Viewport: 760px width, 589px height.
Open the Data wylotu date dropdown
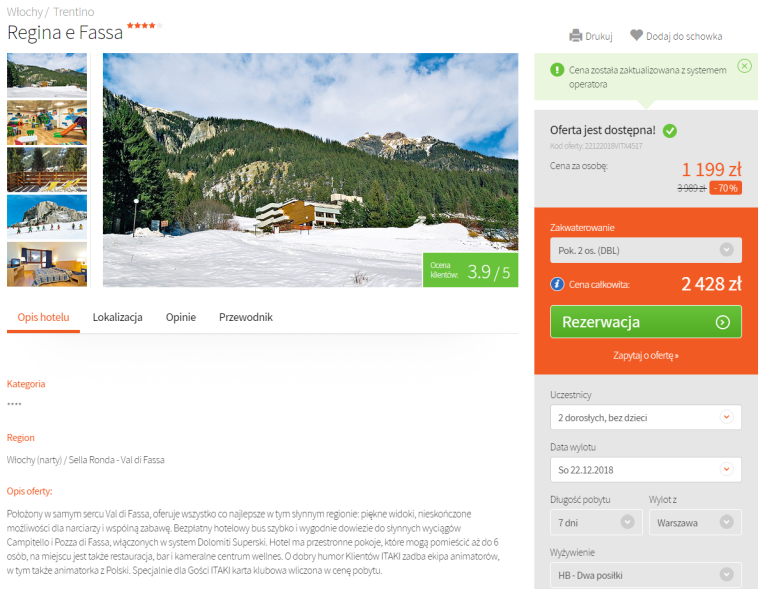646,470
